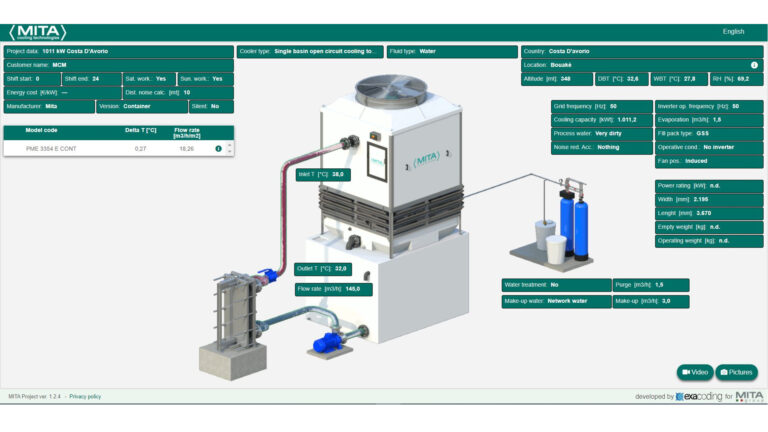Click the blue water treatment tanks
The image size is (768, 432).
click(574, 224)
